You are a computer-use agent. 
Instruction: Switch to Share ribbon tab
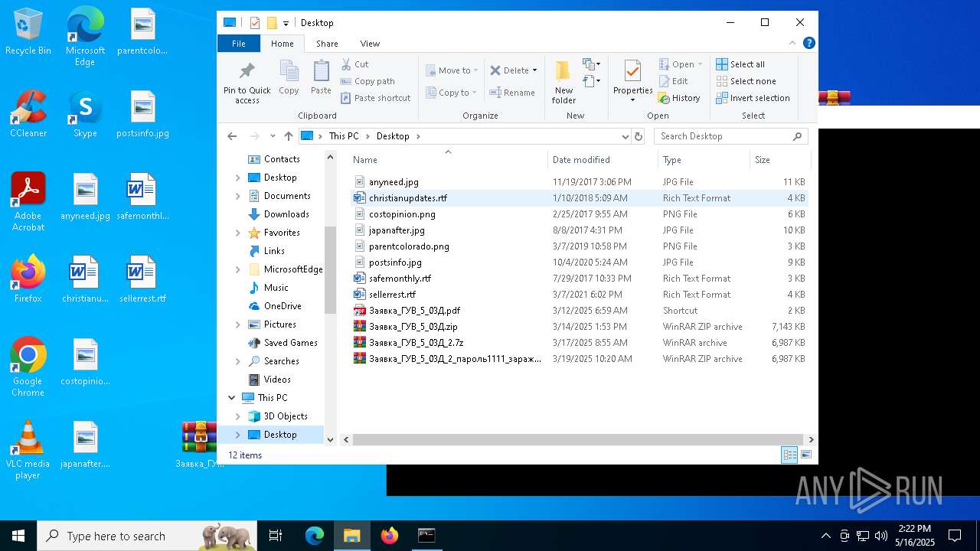(327, 44)
